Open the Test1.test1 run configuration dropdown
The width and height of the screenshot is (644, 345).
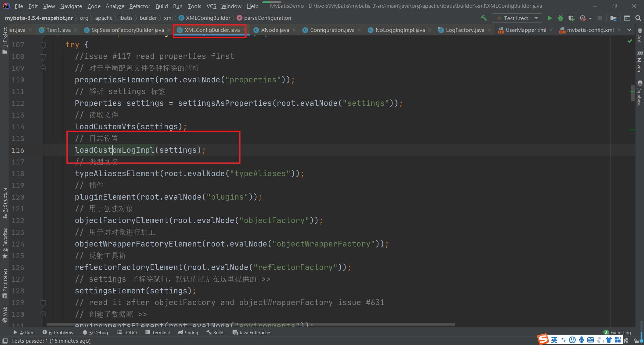(517, 18)
